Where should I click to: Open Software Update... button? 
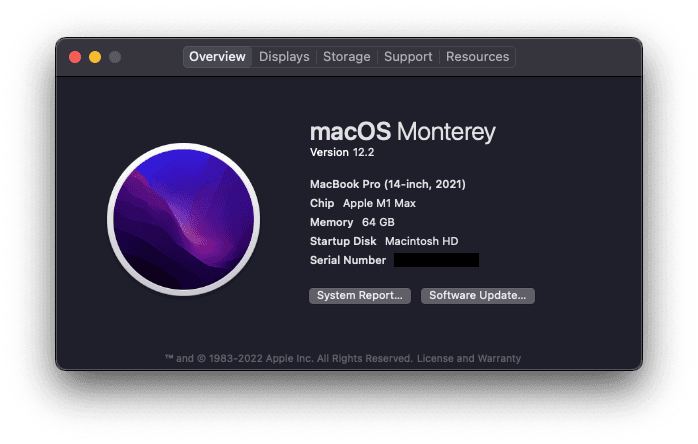[x=478, y=296]
